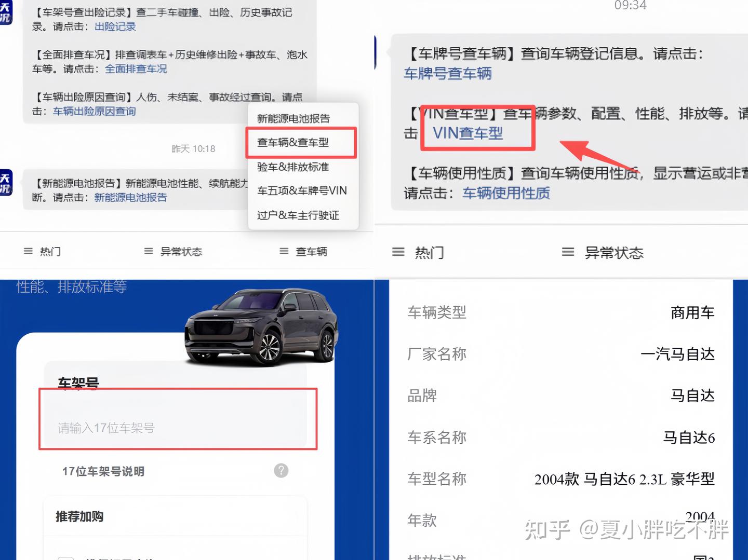Click the blue 新能源电池报告 link in the chat message
Image resolution: width=748 pixels, height=560 pixels.
131,197
